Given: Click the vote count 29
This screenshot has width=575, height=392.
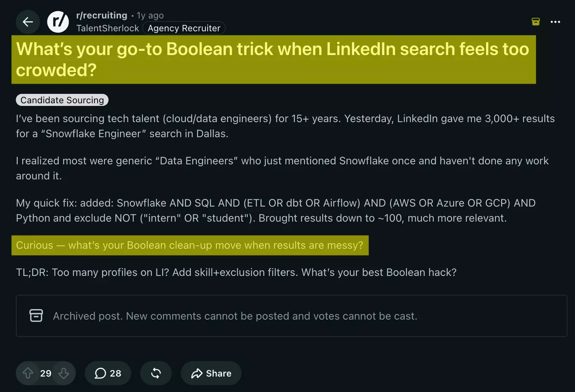Looking at the screenshot, I should pyautogui.click(x=46, y=373).
